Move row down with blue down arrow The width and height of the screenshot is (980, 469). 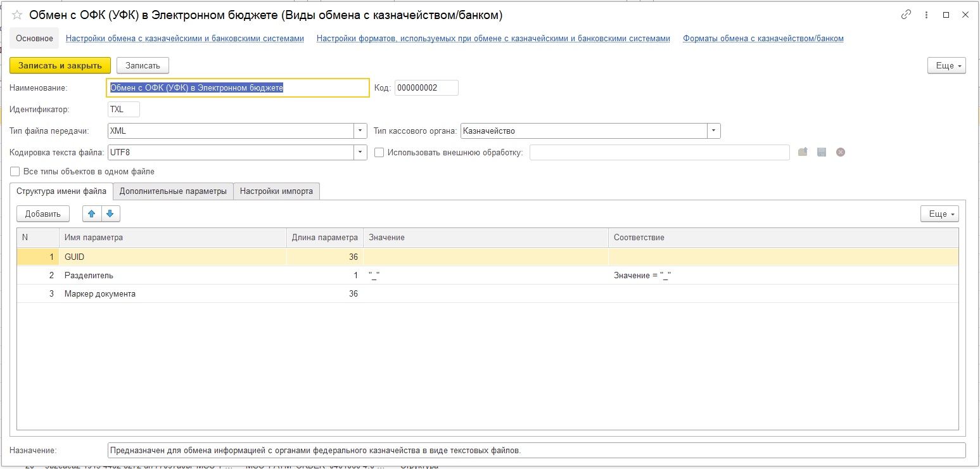tap(110, 214)
